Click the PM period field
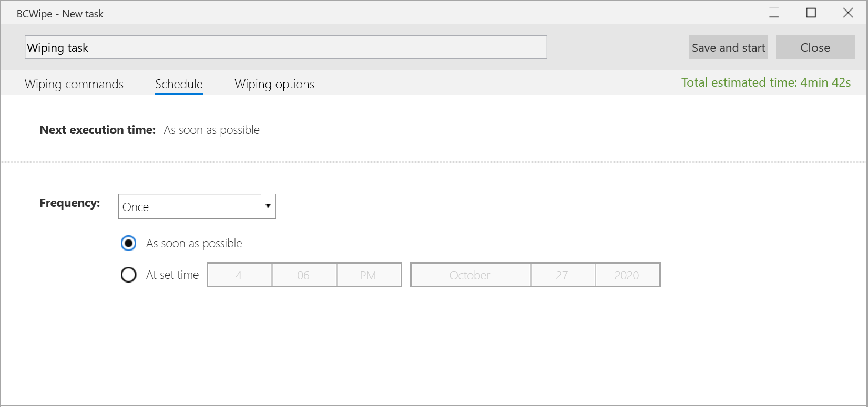868x407 pixels. [368, 275]
